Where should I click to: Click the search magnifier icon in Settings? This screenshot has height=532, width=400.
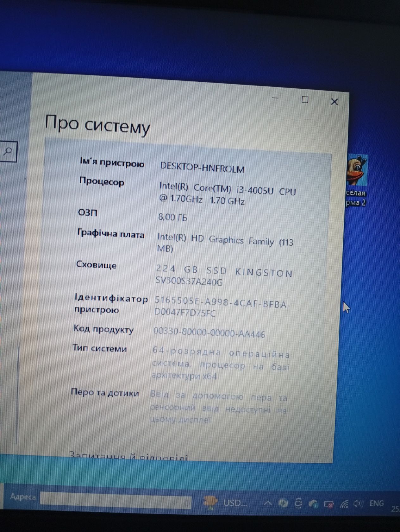pyautogui.click(x=8, y=151)
